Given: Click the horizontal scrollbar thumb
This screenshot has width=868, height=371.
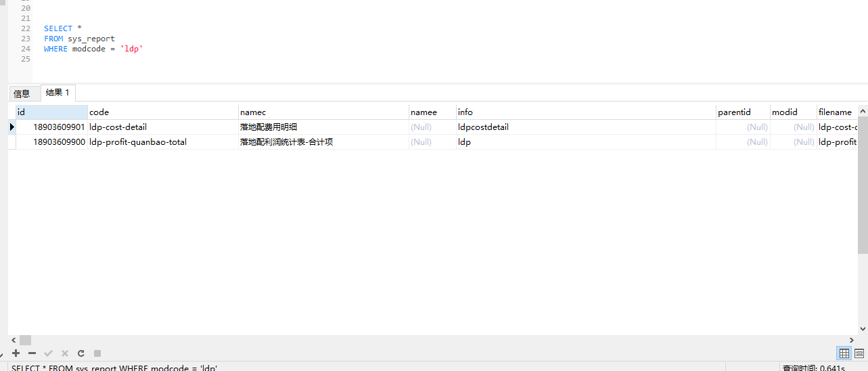Looking at the screenshot, I should coord(25,340).
